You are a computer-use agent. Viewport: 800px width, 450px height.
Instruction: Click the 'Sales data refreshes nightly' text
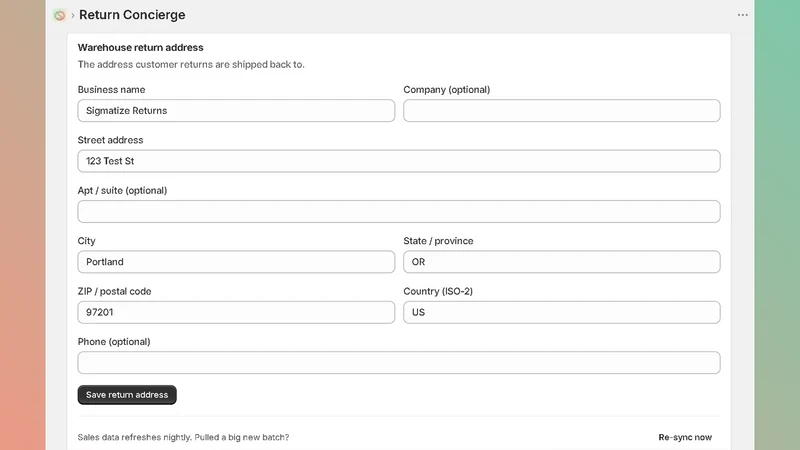[183, 437]
